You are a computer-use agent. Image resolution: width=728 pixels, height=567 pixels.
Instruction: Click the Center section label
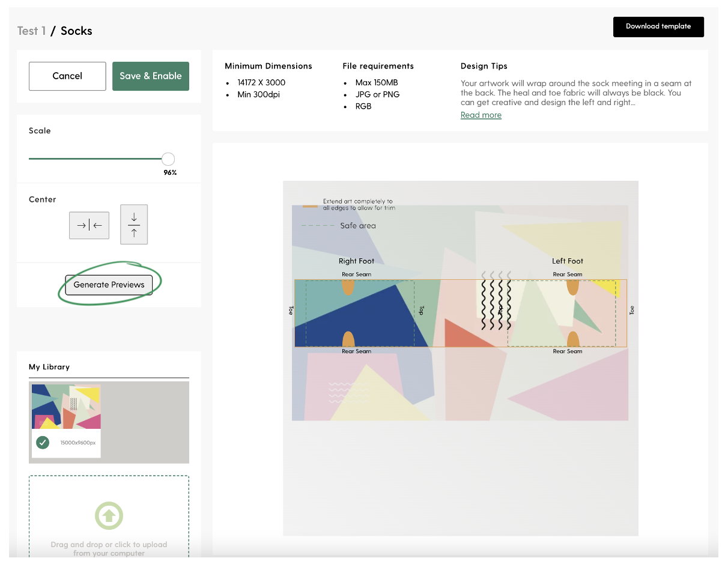43,199
